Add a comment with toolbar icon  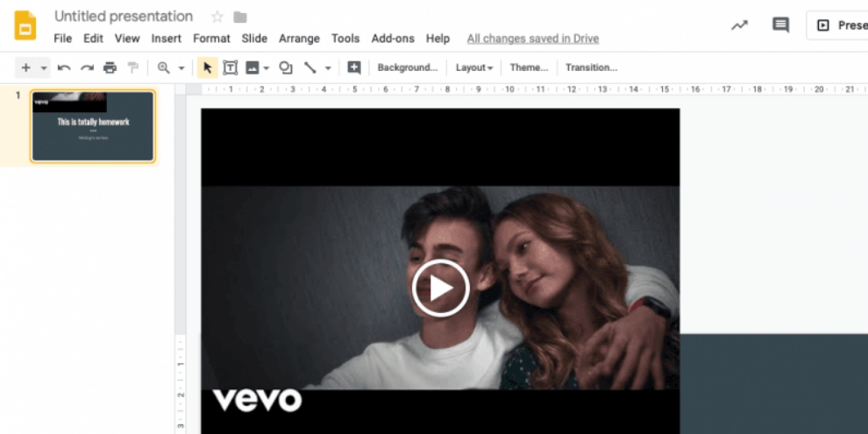coord(354,68)
